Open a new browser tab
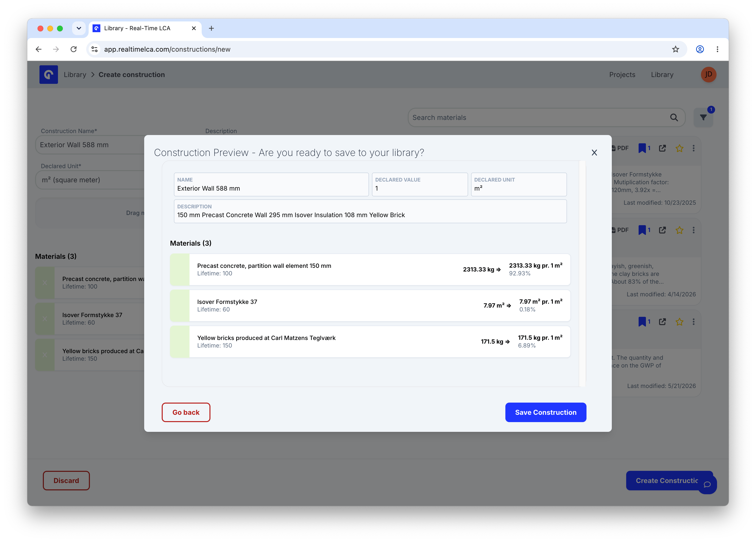This screenshot has width=756, height=542. click(211, 28)
